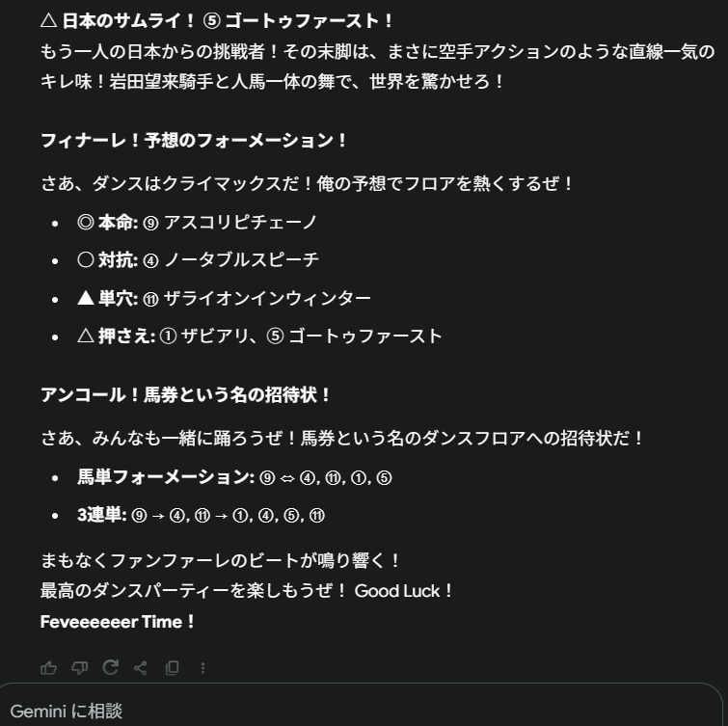This screenshot has height=726, width=728.
Task: Click the '△ 押さえ' list item
Action: coord(259,336)
